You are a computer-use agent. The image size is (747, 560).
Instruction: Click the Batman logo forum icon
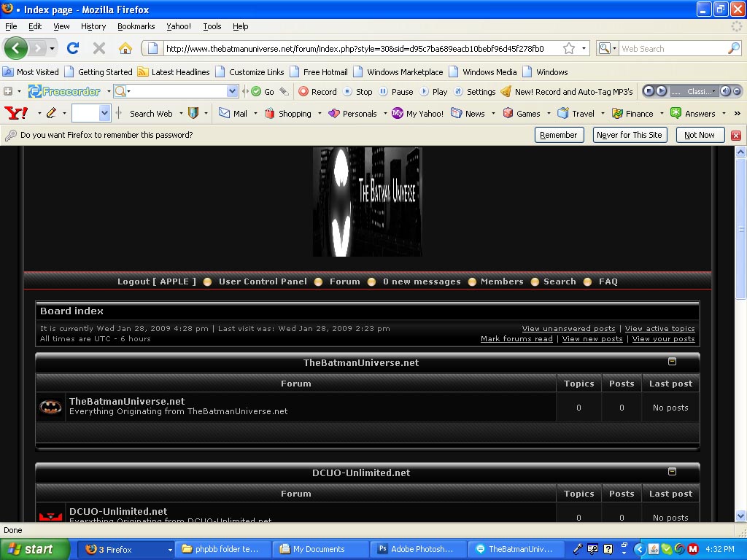[x=51, y=407]
